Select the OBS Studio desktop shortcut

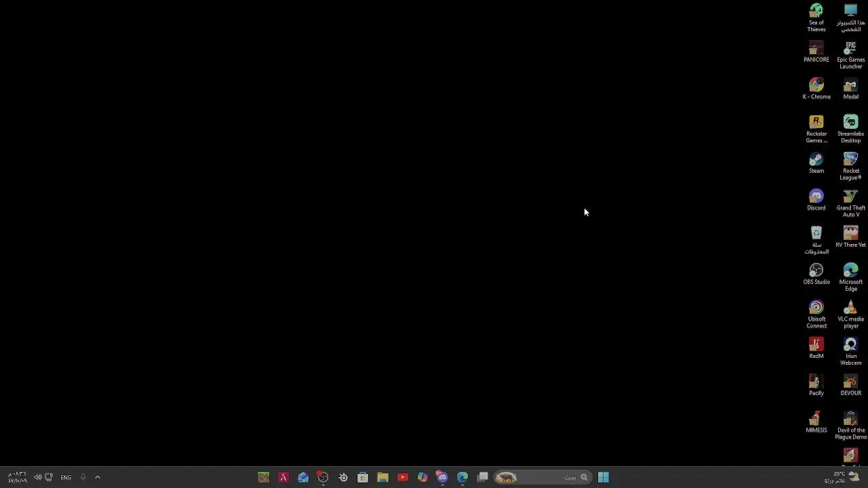pyautogui.click(x=816, y=274)
